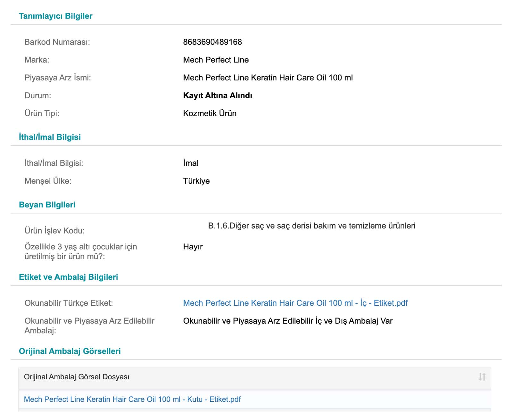Click the Orijinal Ambalaj Görselleri section heading
Screen dimensions: 512x420
point(70,351)
